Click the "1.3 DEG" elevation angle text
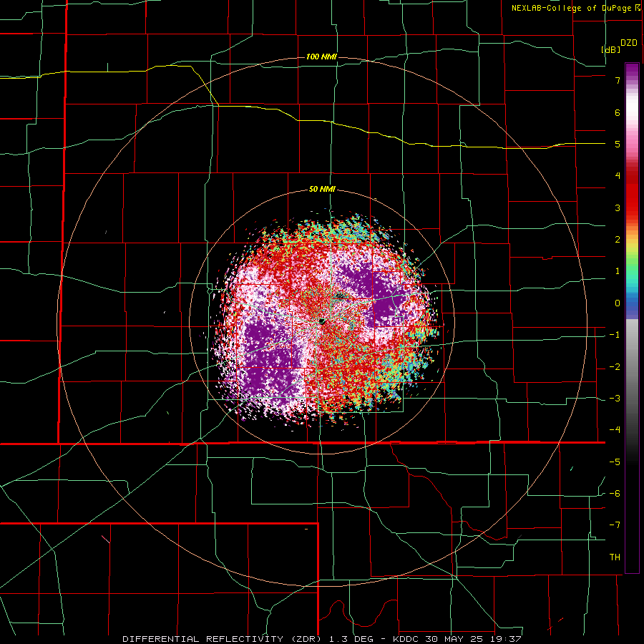 pos(352,639)
